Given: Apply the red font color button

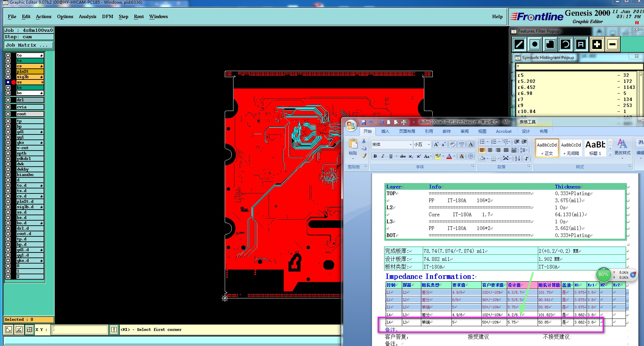Looking at the screenshot, I should point(449,156).
